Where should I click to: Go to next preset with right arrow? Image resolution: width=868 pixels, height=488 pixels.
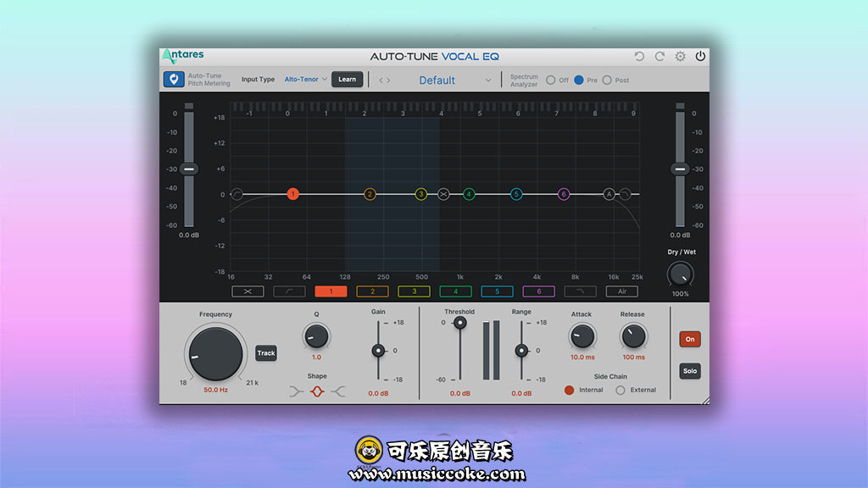click(388, 80)
